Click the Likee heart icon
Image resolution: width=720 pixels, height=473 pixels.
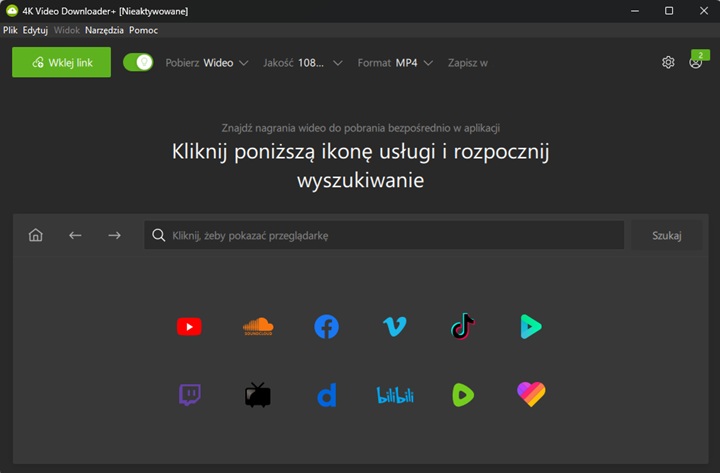click(x=531, y=395)
